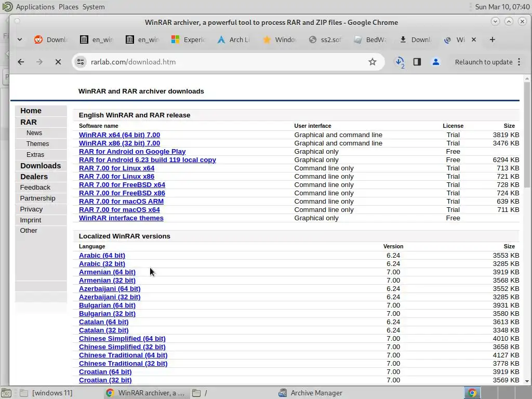532x399 pixels.
Task: Go back with Chrome's back arrow
Action: pos(21,62)
